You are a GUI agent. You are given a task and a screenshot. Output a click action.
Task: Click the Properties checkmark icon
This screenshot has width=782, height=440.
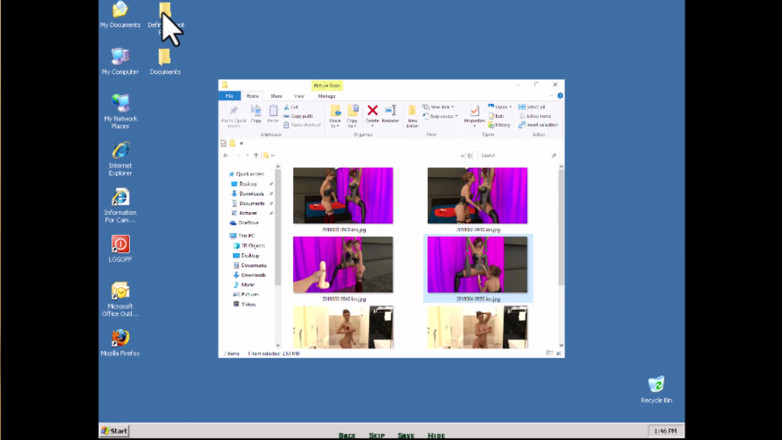[474, 110]
